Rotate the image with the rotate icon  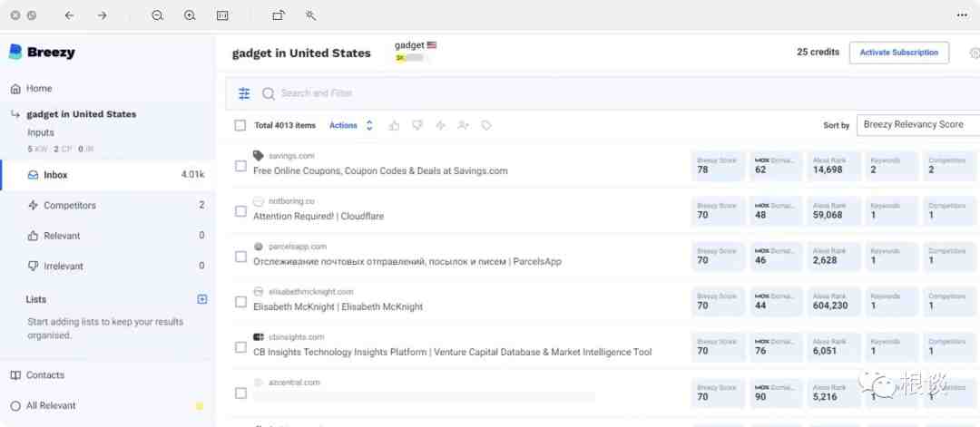[279, 15]
